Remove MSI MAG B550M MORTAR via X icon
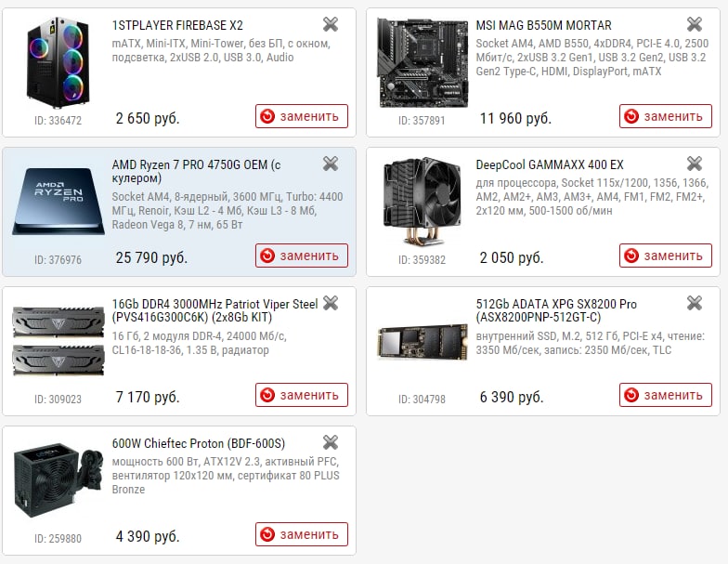728x564 pixels. tap(695, 24)
